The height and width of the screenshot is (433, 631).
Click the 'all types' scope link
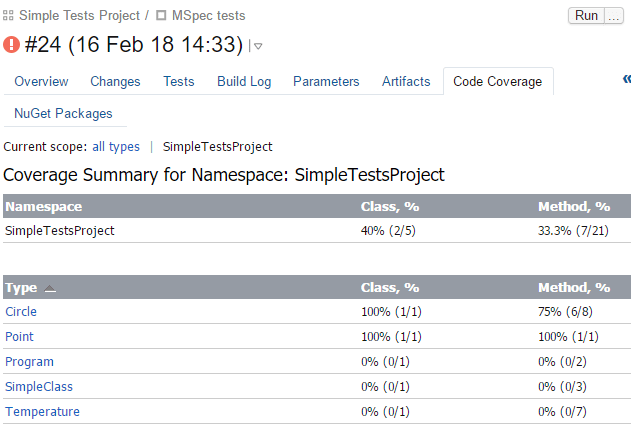(116, 147)
